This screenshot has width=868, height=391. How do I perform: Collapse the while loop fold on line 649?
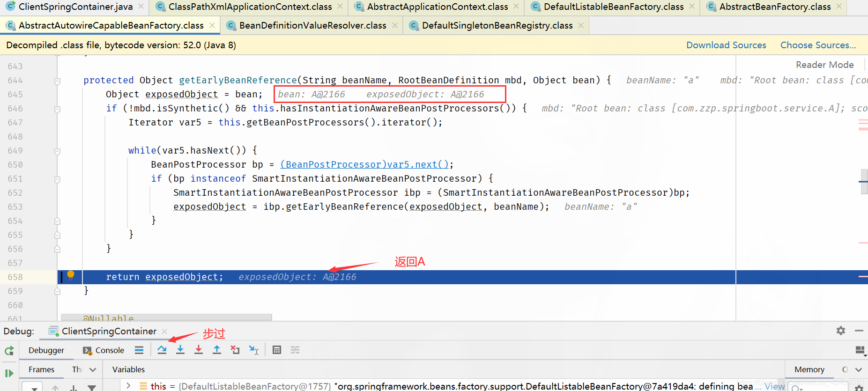57,151
